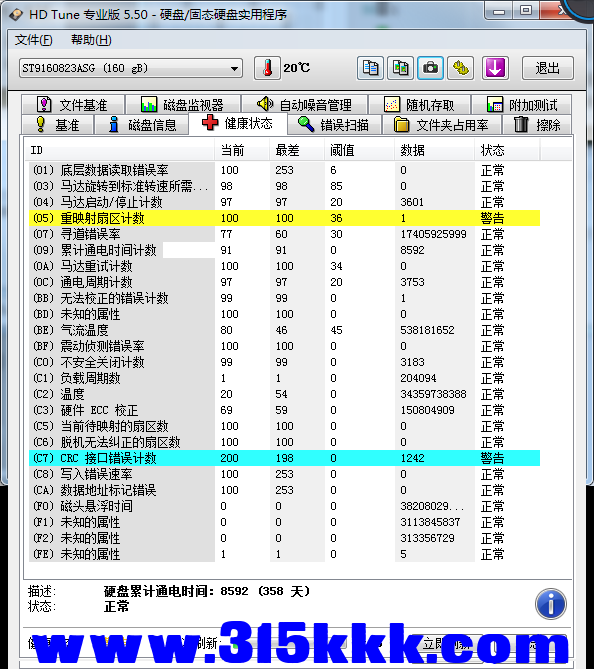Click the HD Tune title bar app icon

tap(16, 15)
